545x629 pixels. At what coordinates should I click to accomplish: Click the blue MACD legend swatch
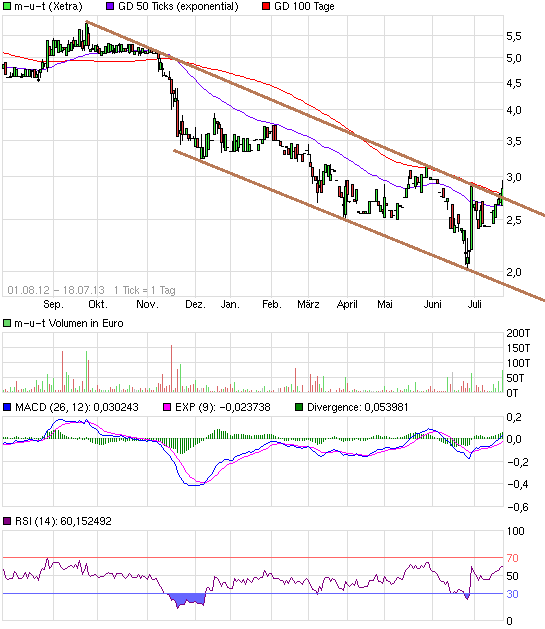pyautogui.click(x=7, y=408)
